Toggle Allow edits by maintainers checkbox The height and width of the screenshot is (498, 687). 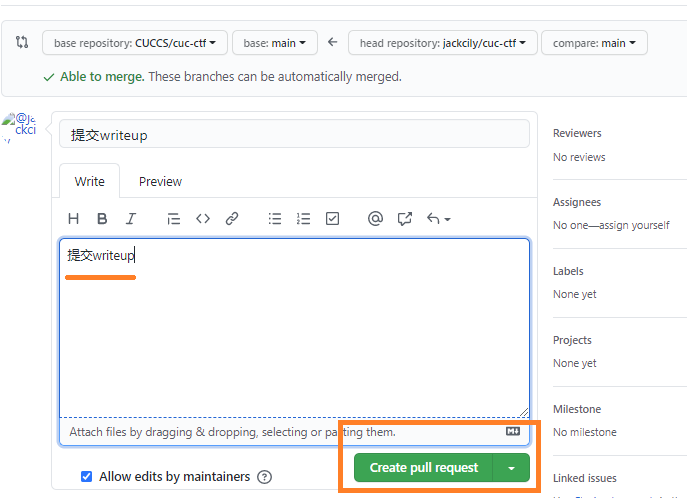pos(87,477)
